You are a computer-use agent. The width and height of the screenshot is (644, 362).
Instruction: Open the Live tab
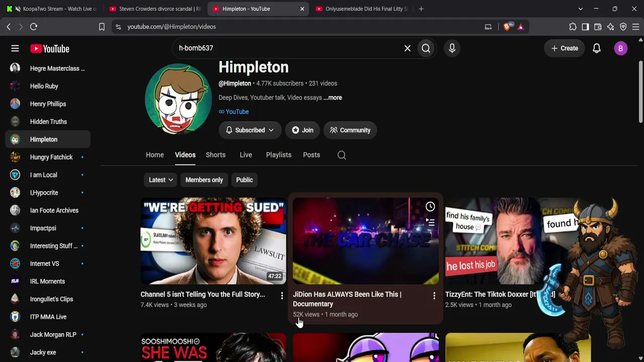[x=246, y=155]
